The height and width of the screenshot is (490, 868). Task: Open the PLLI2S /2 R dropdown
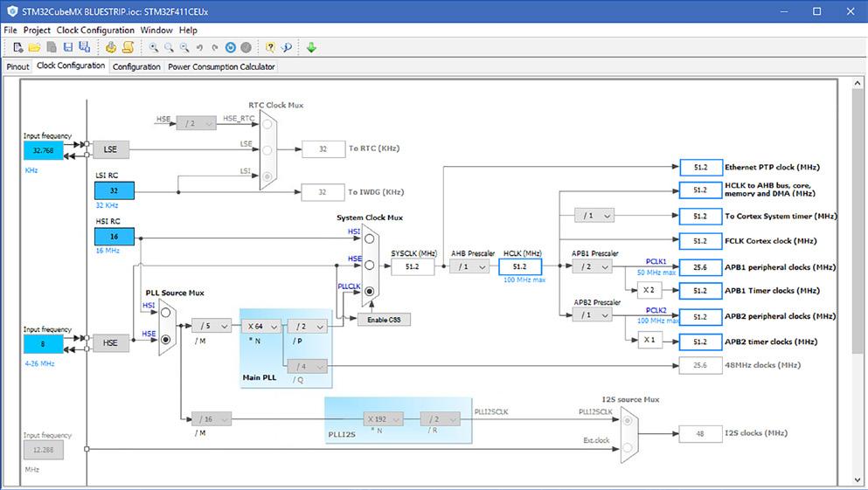(x=440, y=419)
